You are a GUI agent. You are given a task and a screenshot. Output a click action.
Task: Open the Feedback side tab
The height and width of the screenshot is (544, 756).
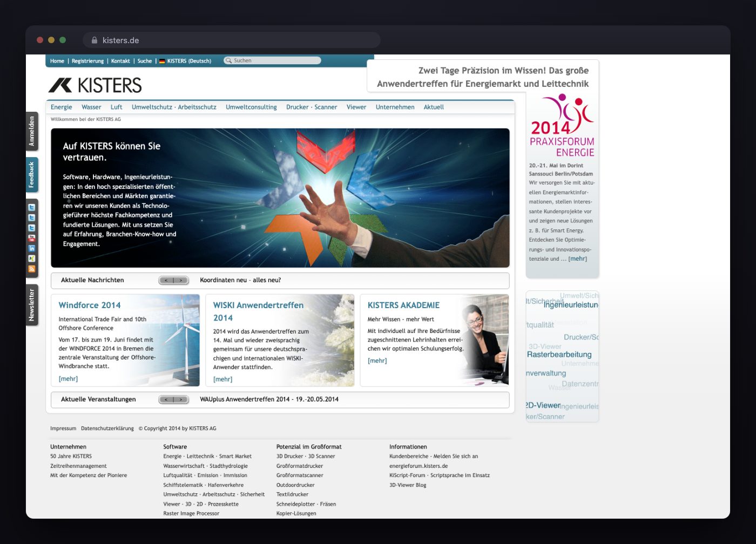(x=32, y=175)
